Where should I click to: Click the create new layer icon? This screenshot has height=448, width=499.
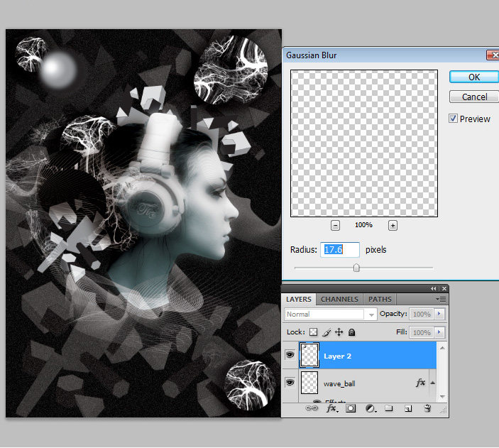coord(408,409)
